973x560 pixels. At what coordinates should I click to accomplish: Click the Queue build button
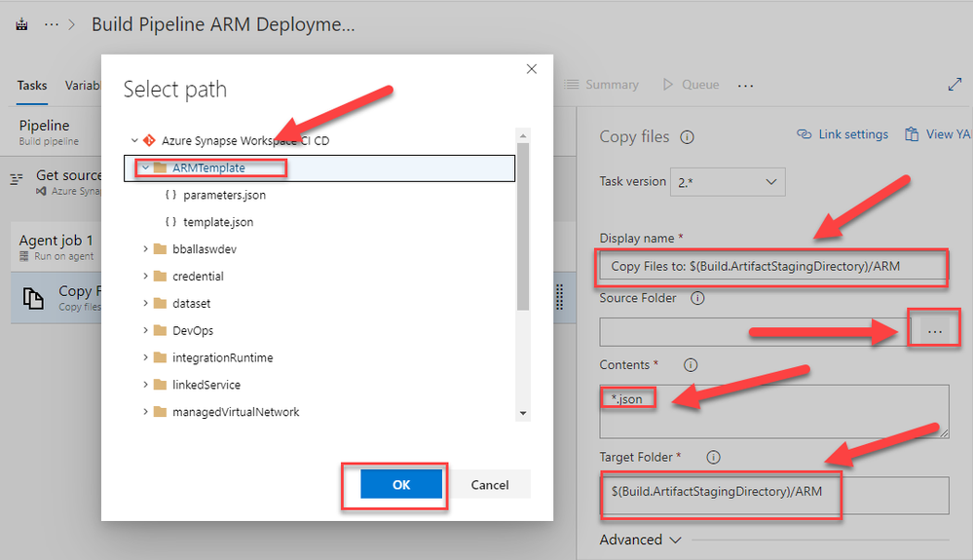[691, 85]
